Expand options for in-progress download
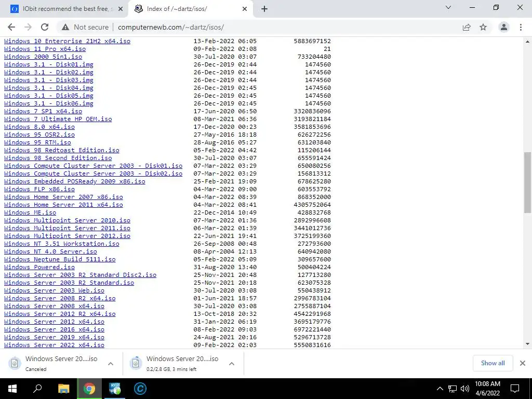532x399 pixels. point(232,364)
